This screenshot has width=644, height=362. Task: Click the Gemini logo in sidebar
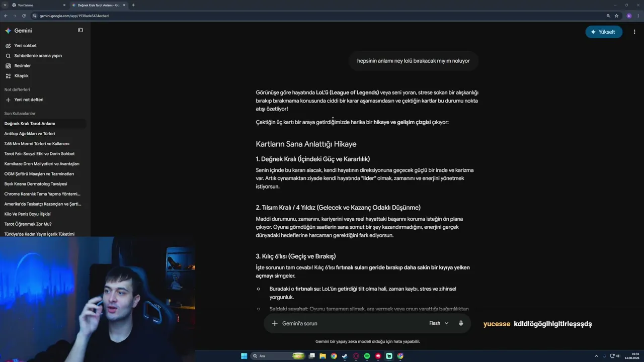click(8, 31)
